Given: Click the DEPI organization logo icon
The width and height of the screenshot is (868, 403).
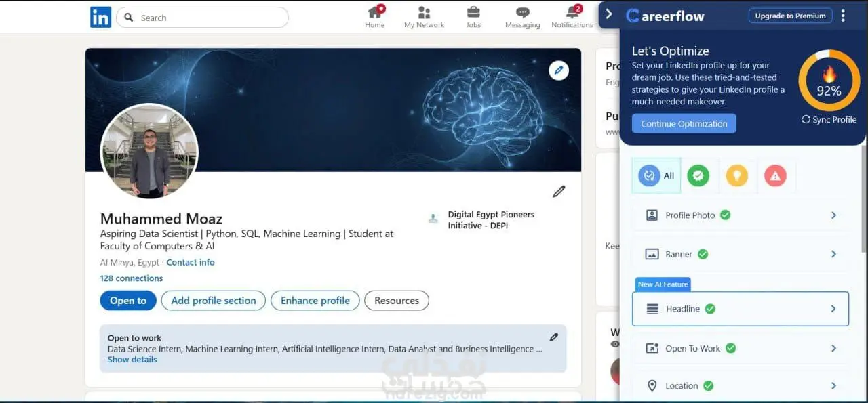Looking at the screenshot, I should point(433,219).
